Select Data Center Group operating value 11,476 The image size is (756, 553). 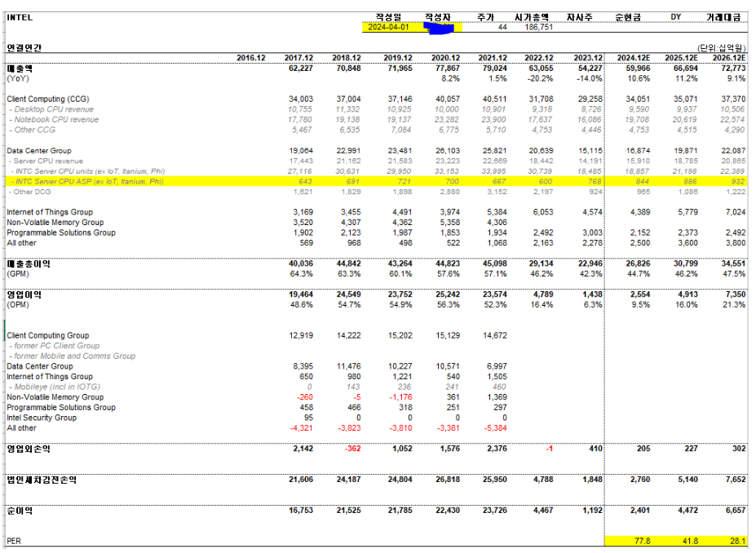click(348, 366)
